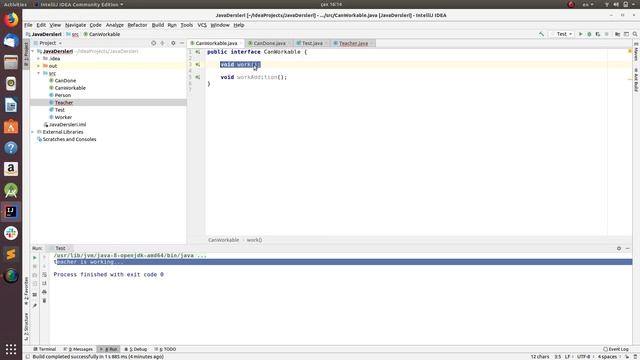This screenshot has width=640, height=360.
Task: Select Worker class in project tree
Action: click(x=63, y=118)
